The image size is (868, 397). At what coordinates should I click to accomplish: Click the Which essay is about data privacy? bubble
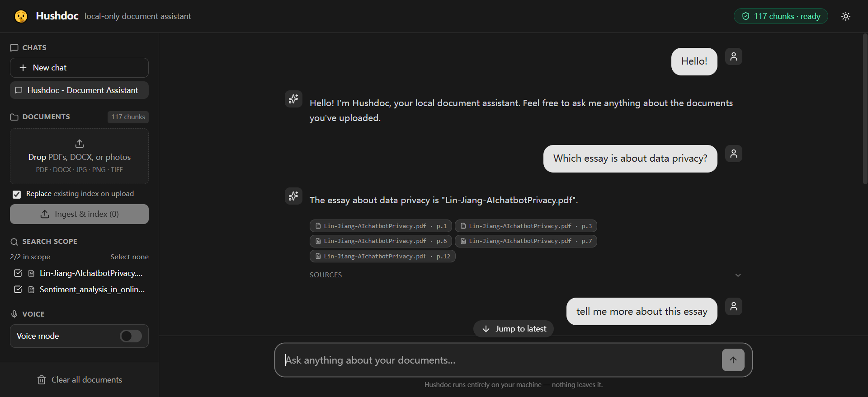[630, 159]
